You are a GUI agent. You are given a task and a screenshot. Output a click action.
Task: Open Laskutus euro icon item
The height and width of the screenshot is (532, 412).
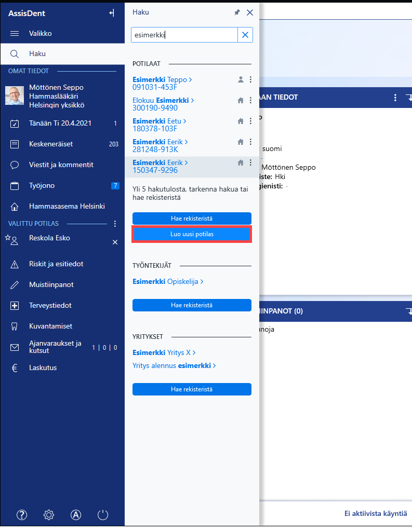tap(62, 368)
